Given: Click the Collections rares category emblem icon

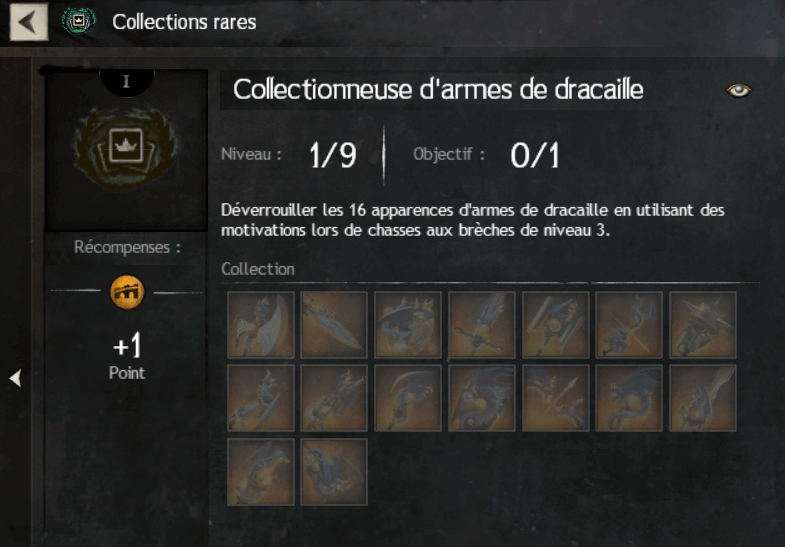Looking at the screenshot, I should pyautogui.click(x=79, y=21).
